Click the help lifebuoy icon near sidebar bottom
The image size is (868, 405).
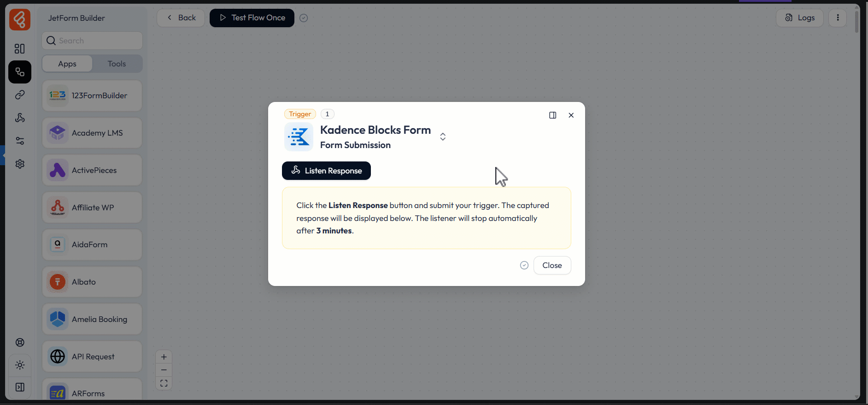20,342
